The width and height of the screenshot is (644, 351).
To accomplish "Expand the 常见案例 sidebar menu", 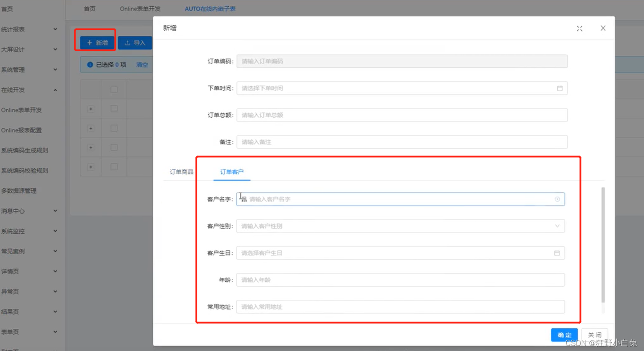I will point(55,251).
